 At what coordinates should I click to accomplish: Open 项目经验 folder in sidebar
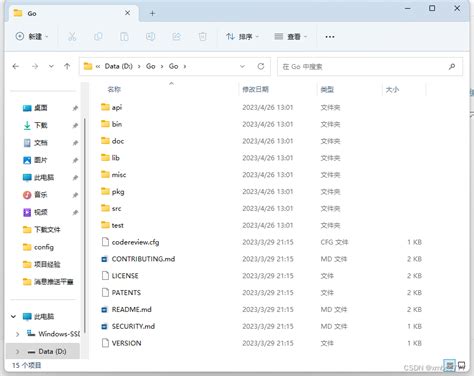[x=41, y=264]
